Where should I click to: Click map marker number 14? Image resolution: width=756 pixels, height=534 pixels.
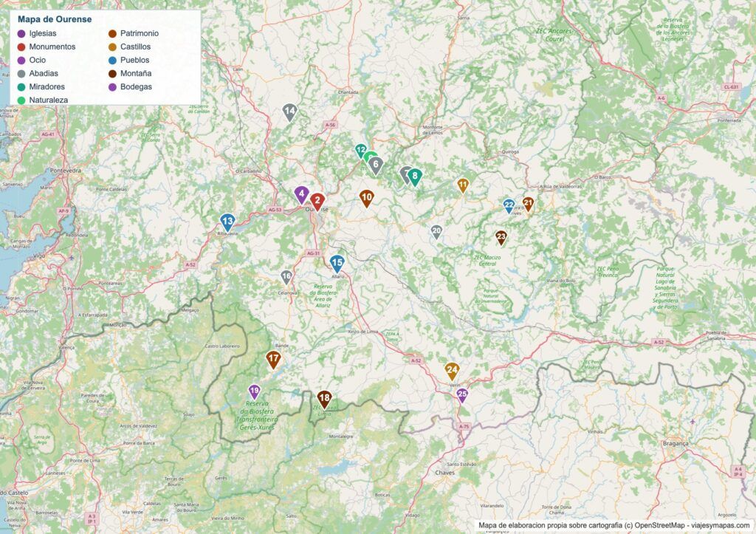pos(289,112)
